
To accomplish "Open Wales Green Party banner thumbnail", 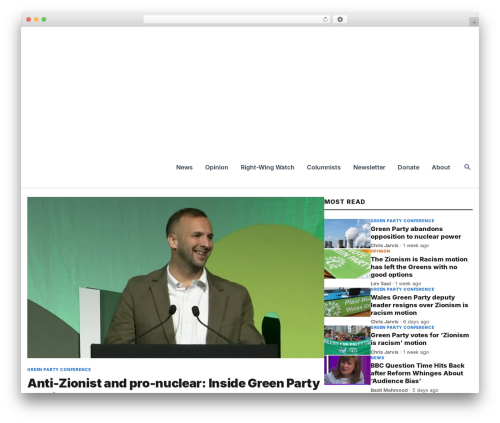I will (x=347, y=302).
